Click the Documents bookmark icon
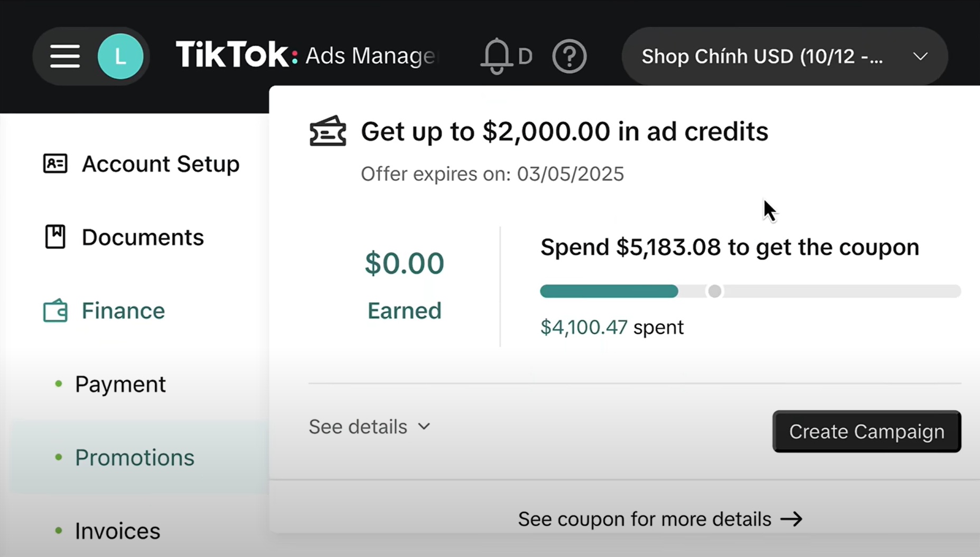 click(x=55, y=237)
